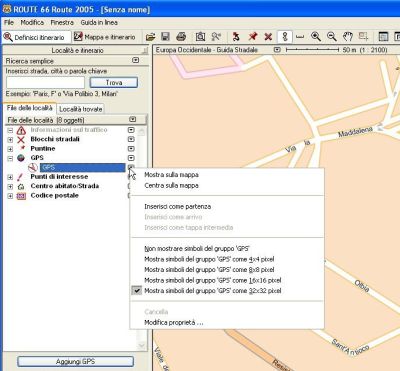The height and width of the screenshot is (371, 400).
Task: Click the envelope icon beside Codice postale
Action: (21, 196)
